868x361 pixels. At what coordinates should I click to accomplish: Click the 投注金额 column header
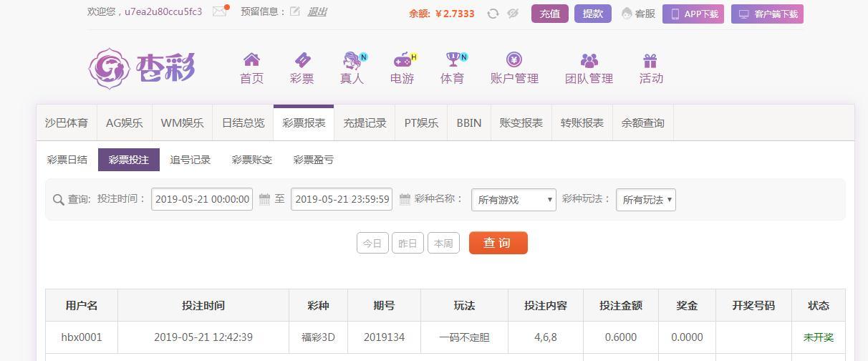pyautogui.click(x=621, y=305)
